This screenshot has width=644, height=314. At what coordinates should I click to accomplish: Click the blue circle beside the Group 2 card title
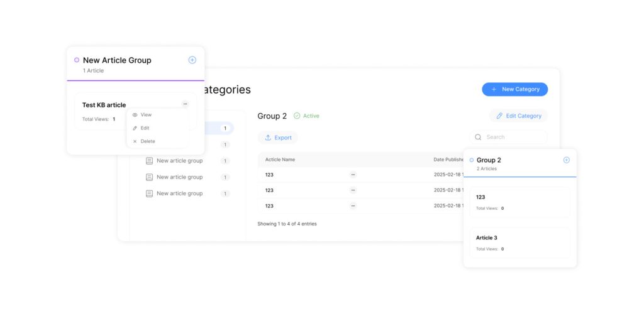tap(472, 160)
